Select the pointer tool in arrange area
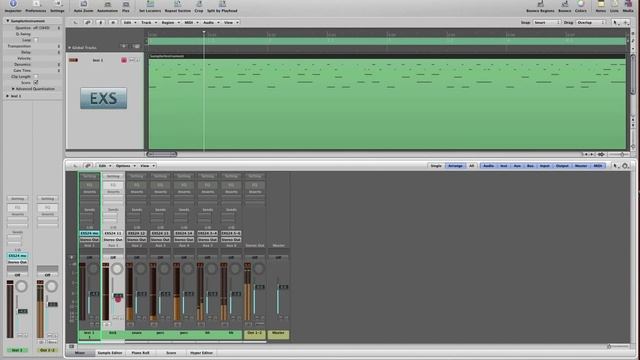Image resolution: width=640 pixels, height=360 pixels. (616, 22)
